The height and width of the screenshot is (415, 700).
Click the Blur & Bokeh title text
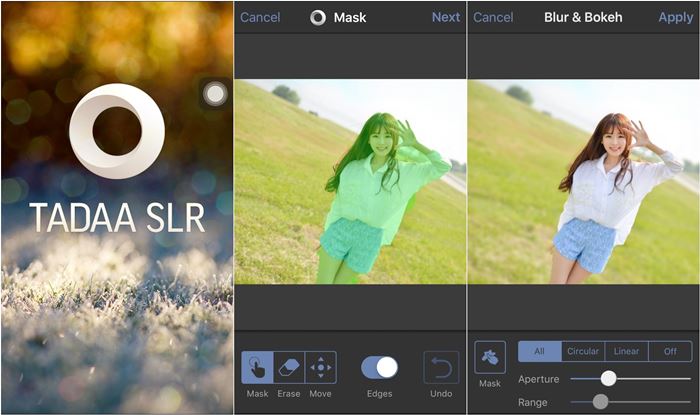(583, 17)
